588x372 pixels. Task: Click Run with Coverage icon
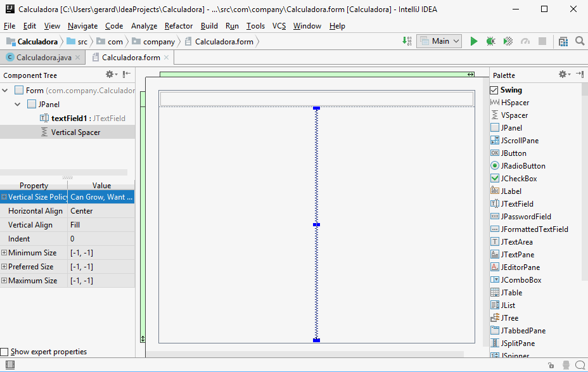508,41
